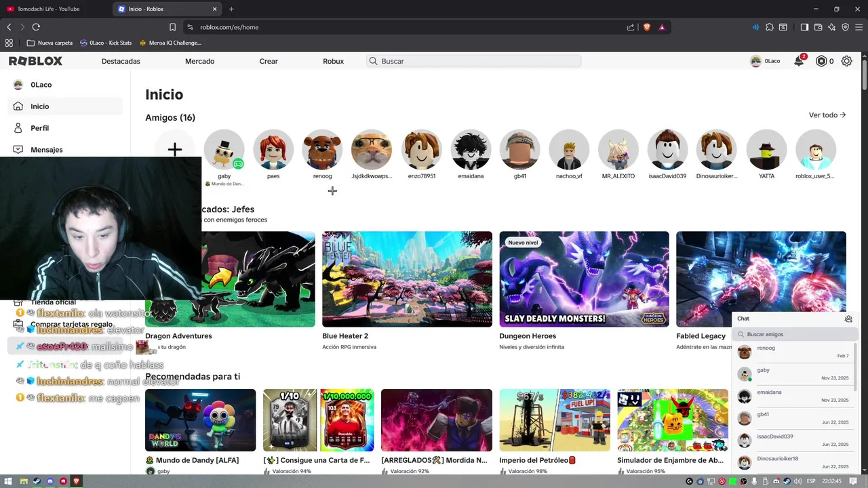Open the media playing indicator icon
The height and width of the screenshot is (488, 868).
(x=755, y=27)
